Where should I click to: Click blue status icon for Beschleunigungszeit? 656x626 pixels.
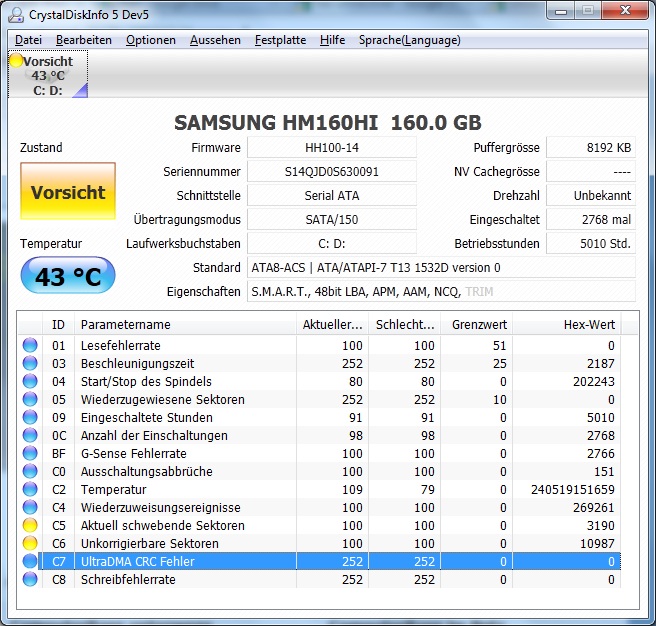(30, 363)
